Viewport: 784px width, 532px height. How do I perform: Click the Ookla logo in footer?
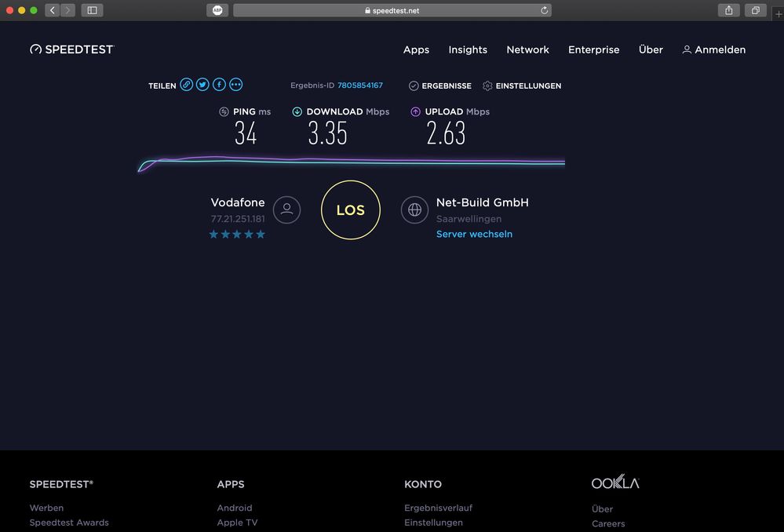pyautogui.click(x=615, y=482)
